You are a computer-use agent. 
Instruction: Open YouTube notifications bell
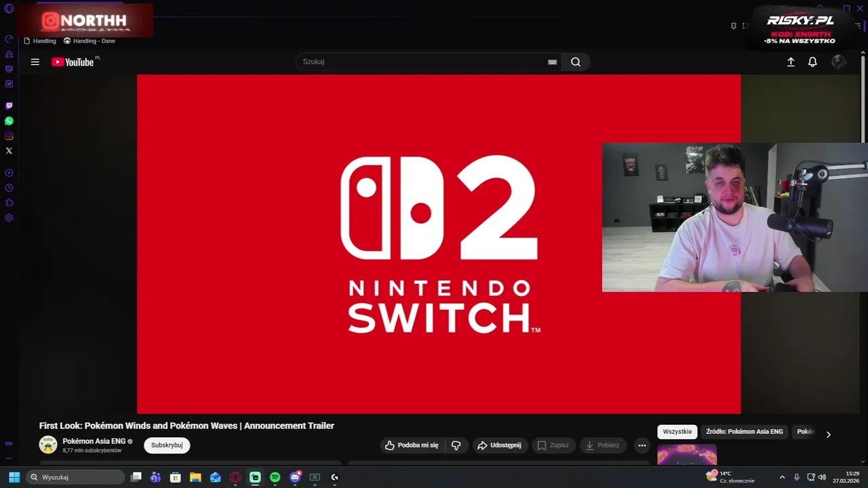click(x=812, y=62)
